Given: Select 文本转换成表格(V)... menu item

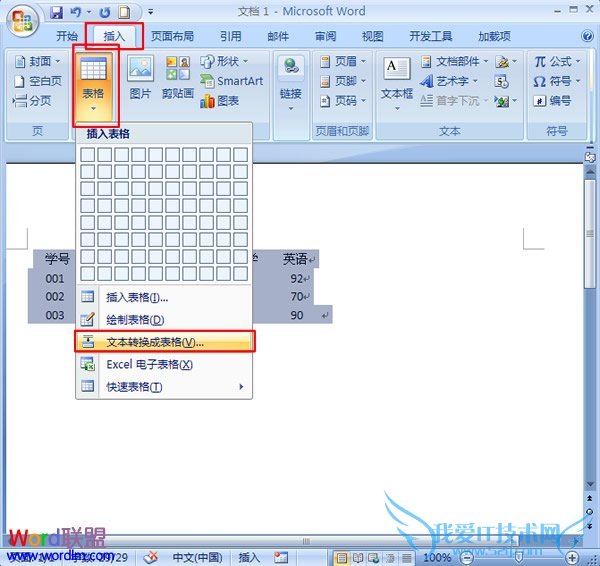Looking at the screenshot, I should tap(164, 342).
